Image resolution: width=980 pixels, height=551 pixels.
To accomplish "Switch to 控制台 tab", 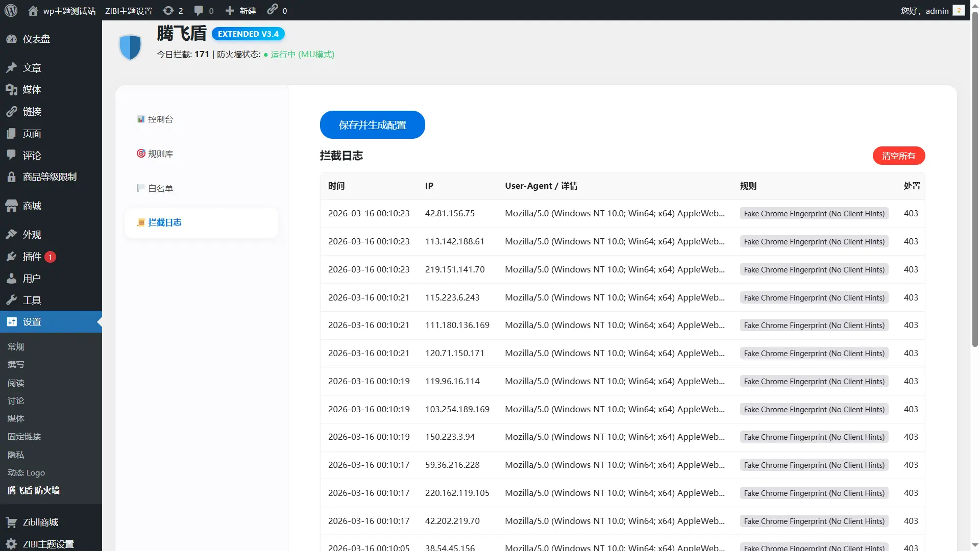I will click(x=160, y=119).
